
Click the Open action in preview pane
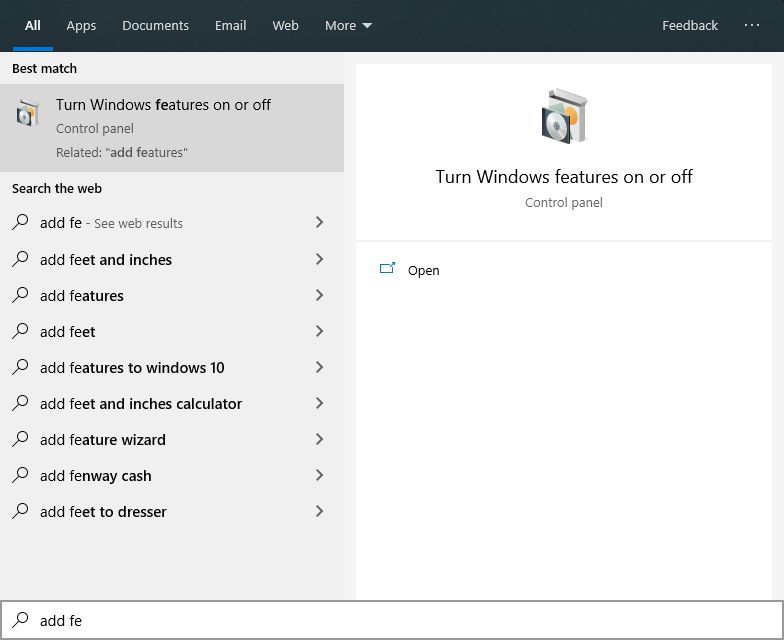(564, 270)
